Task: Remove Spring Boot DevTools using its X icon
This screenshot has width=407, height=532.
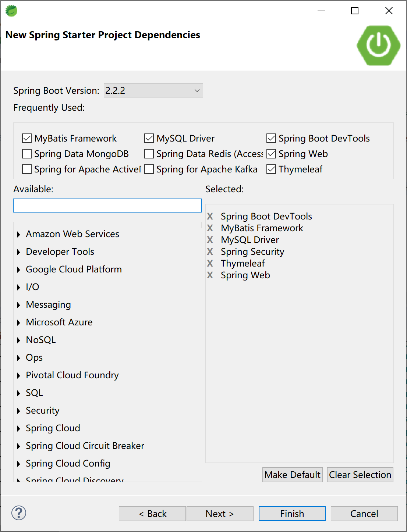Action: pyautogui.click(x=210, y=216)
